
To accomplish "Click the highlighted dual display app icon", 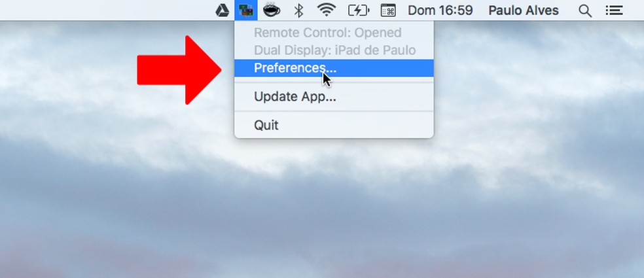I will click(246, 10).
